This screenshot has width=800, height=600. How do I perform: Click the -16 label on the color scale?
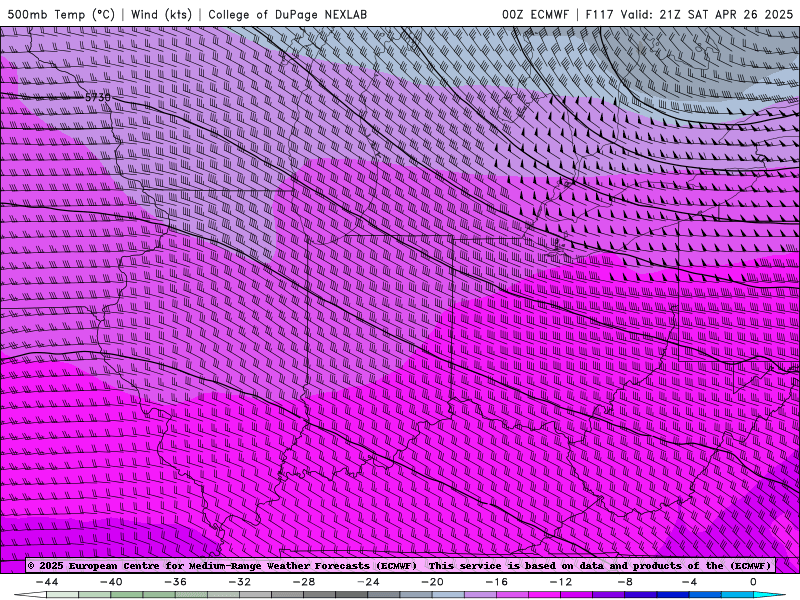click(x=496, y=582)
